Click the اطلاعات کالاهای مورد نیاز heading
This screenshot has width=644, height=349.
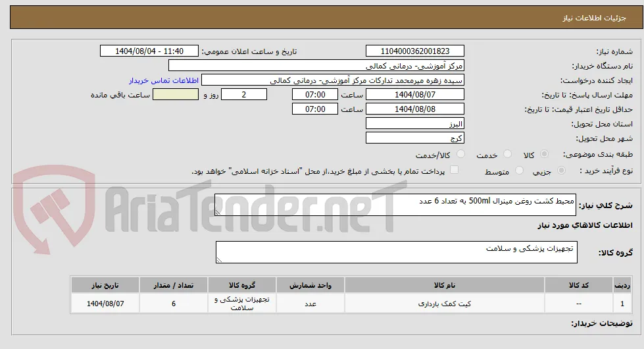click(x=585, y=225)
